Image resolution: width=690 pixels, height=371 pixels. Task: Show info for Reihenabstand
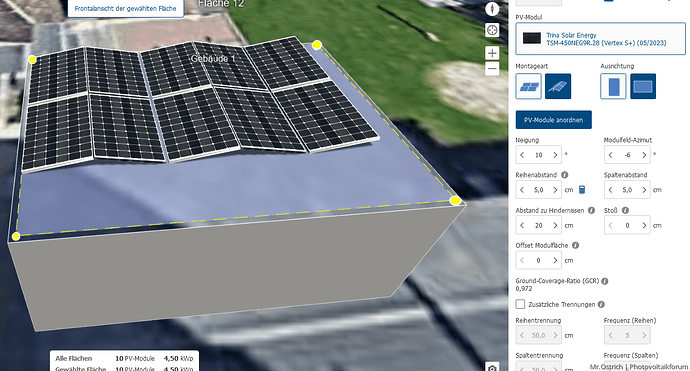[x=565, y=175]
